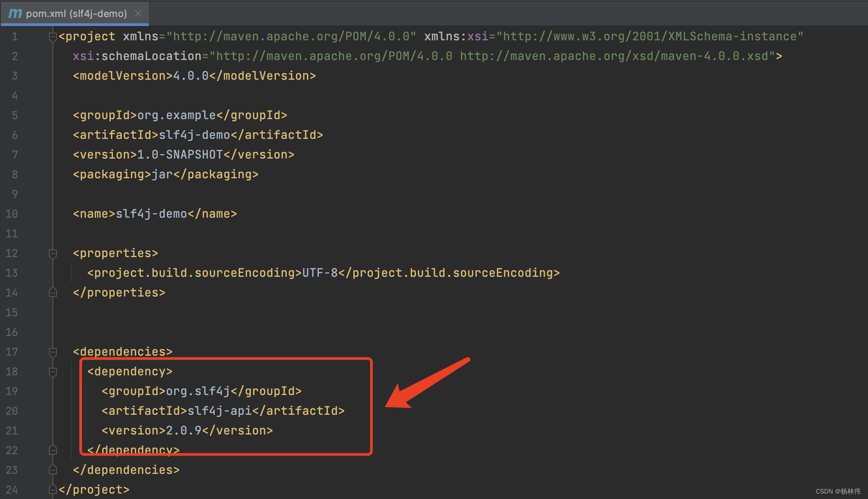Click the maven.apache.org/POM/4.0.0 xmlns URL on line 1
The image size is (868, 499).
tap(291, 37)
